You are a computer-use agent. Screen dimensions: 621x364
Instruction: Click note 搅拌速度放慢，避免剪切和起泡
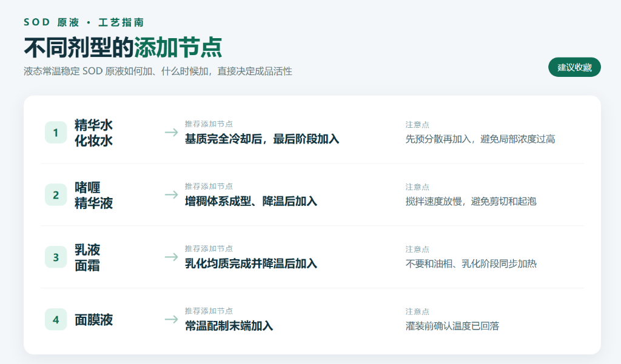click(471, 202)
